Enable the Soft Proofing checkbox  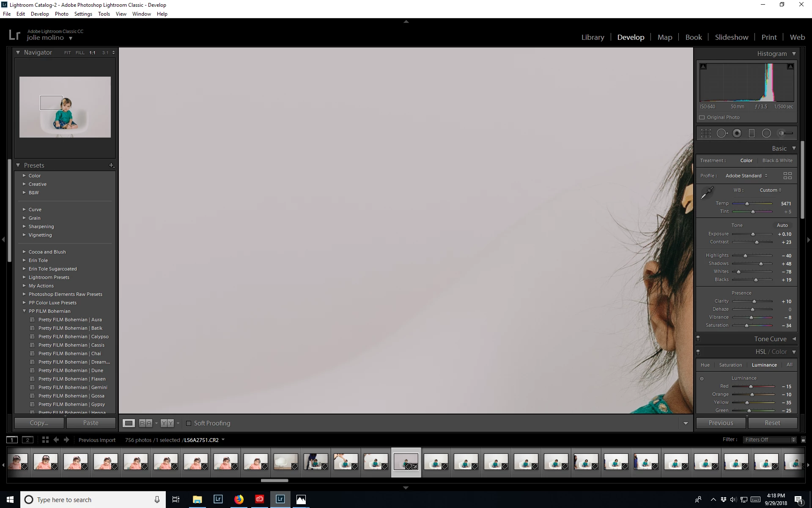[189, 423]
